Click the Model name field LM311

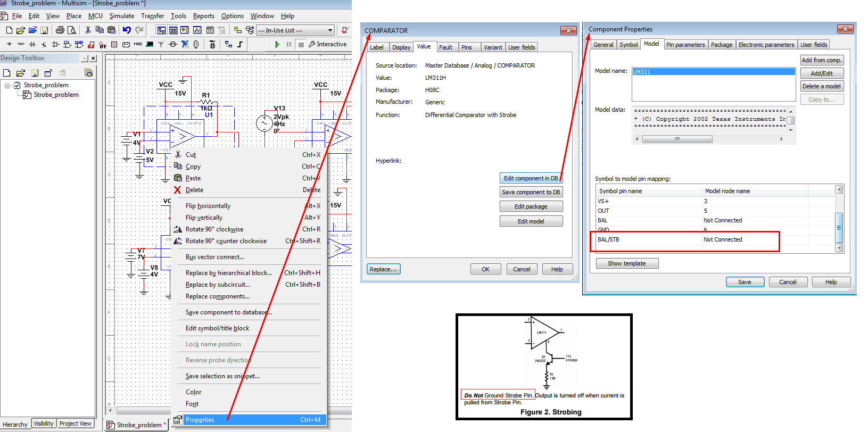713,72
